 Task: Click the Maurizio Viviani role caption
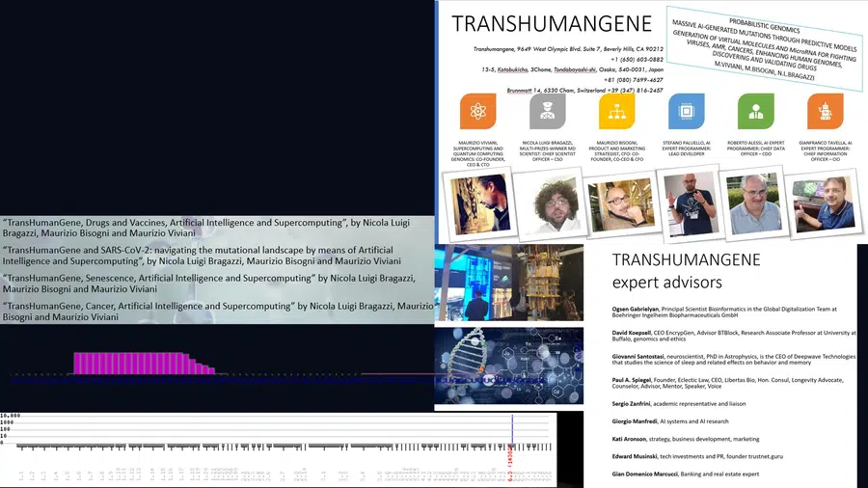(477, 153)
